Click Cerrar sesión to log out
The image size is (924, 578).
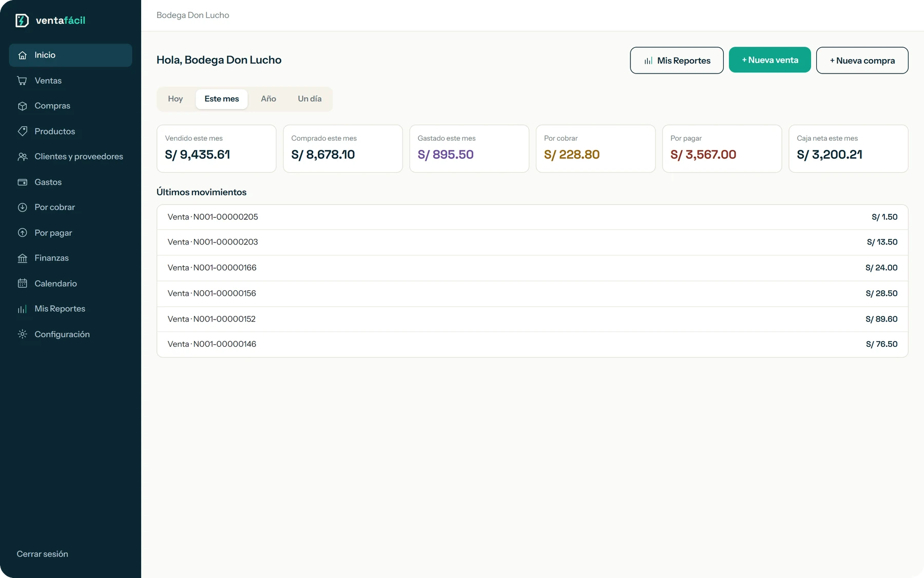point(42,554)
